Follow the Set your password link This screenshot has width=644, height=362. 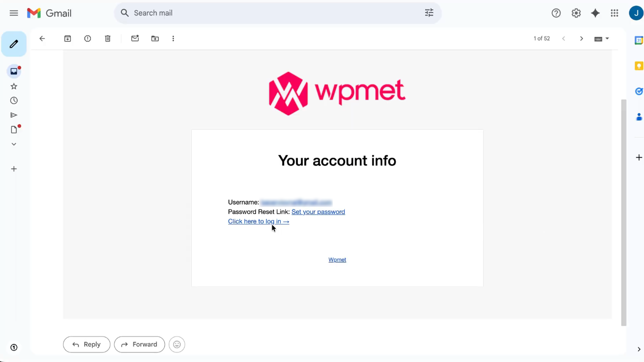click(x=318, y=212)
